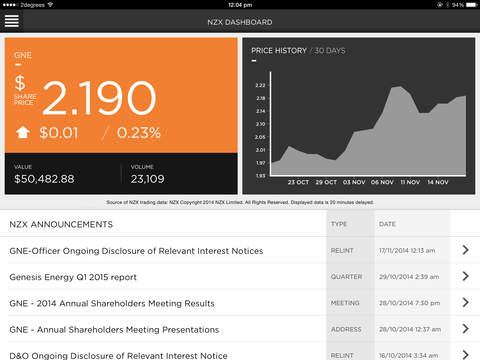Tap the 2.22 y-axis value
Image resolution: width=480 pixels, height=360 pixels.
click(x=260, y=85)
